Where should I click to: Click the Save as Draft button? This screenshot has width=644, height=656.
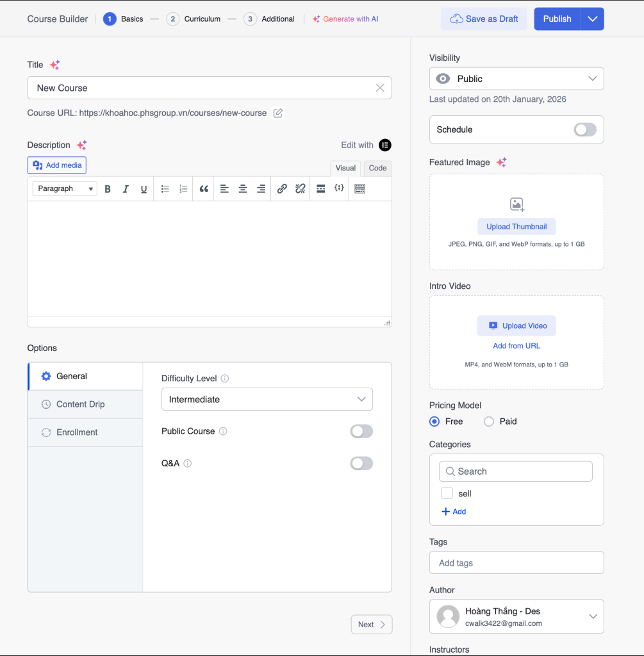coord(484,19)
